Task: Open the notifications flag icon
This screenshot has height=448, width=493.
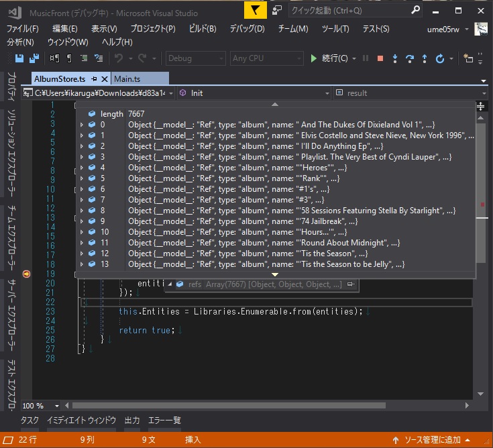Action: 256,10
